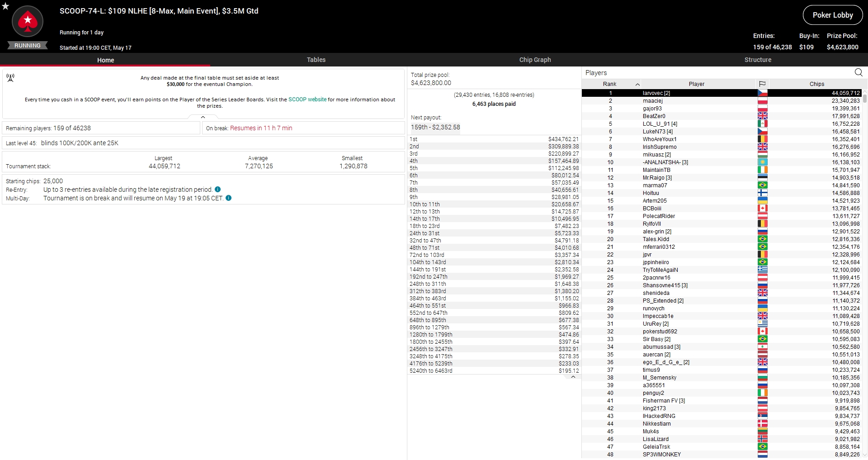Screen dimensions: 868x460
Task: Select player mferrari0312 row
Action: (x=722, y=247)
